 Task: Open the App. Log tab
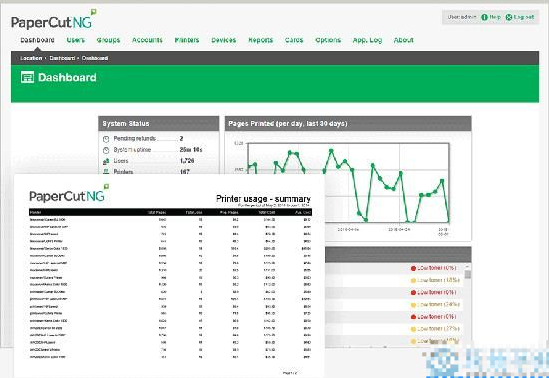click(367, 40)
